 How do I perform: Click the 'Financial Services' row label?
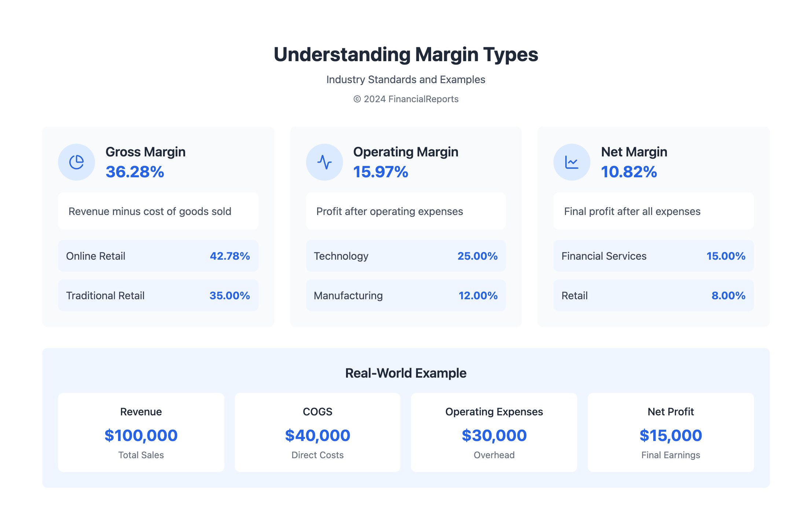tap(604, 256)
